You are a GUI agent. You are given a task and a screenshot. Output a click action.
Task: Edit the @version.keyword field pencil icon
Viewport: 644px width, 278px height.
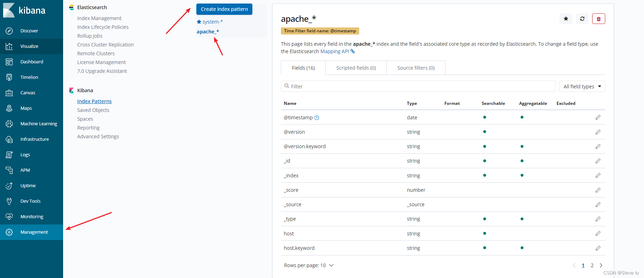coord(598,146)
